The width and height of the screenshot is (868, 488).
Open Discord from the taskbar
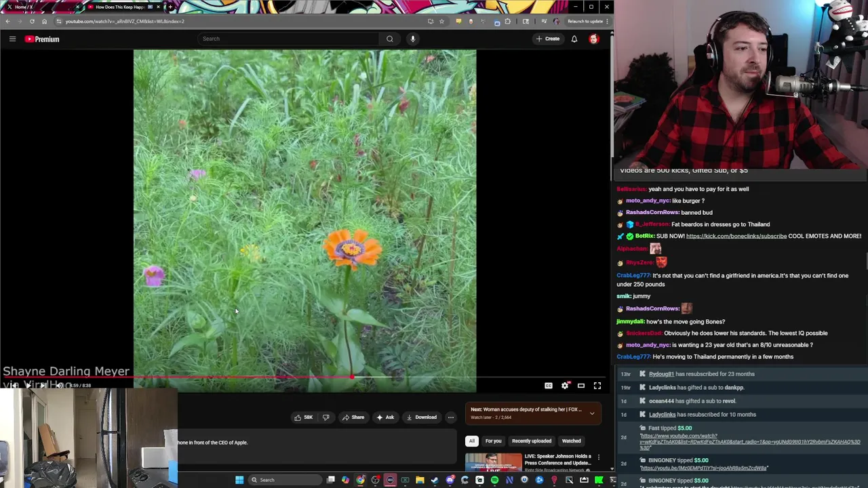[450, 480]
